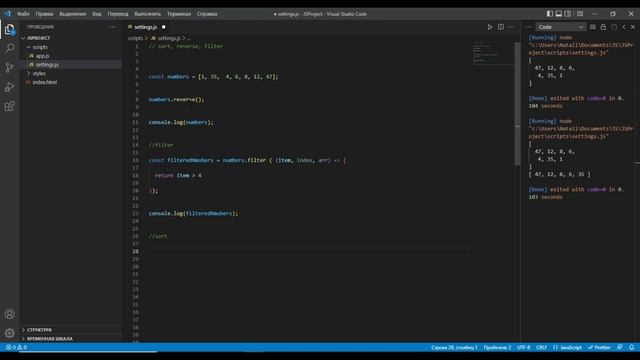Open app.js in the explorer
This screenshot has height=360, width=640.
(x=42, y=56)
